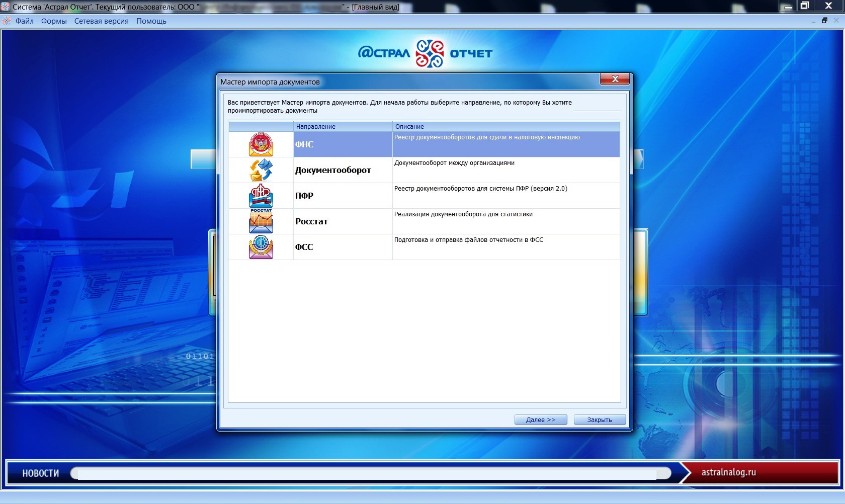This screenshot has width=845, height=504.
Task: Minimize the main application window
Action: (x=788, y=6)
